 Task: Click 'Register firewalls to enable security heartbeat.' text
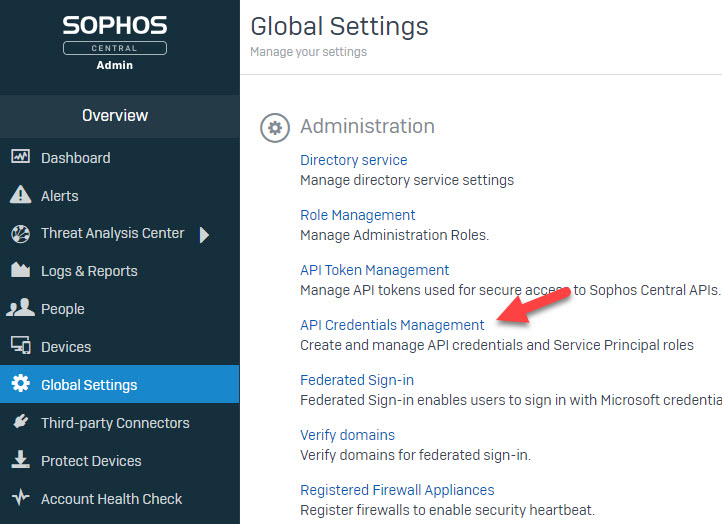pos(448,510)
